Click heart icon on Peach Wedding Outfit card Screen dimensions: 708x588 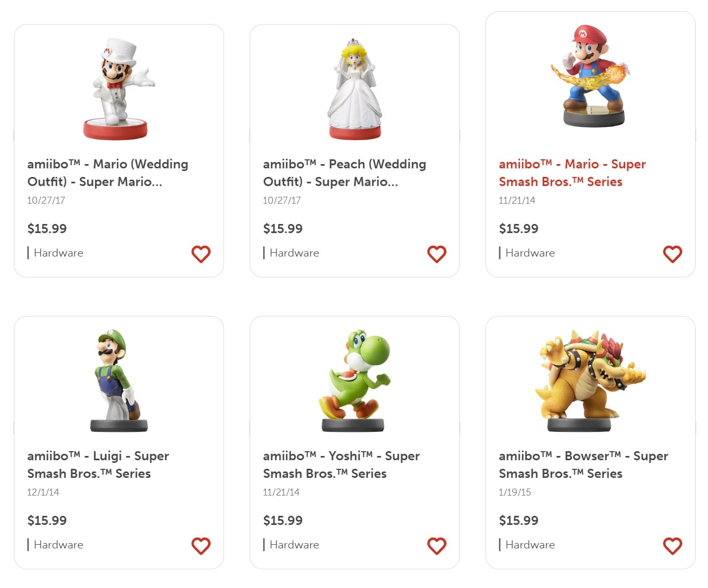pyautogui.click(x=436, y=254)
